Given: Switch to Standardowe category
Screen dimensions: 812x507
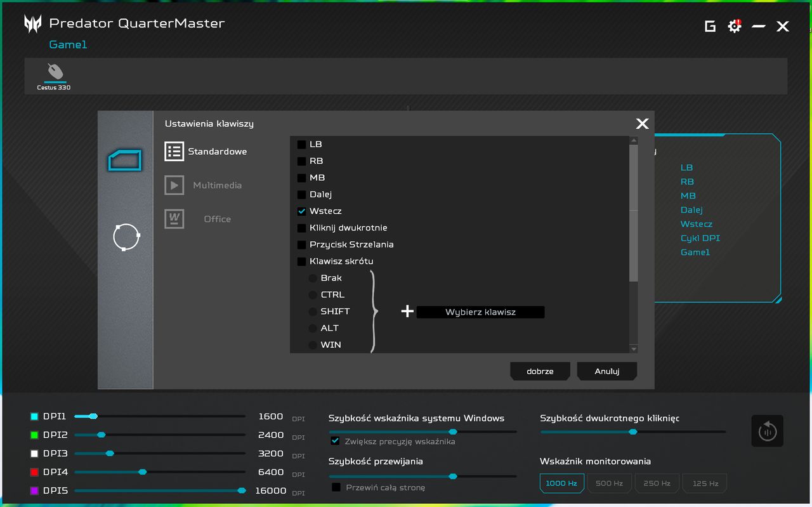Looking at the screenshot, I should point(217,152).
